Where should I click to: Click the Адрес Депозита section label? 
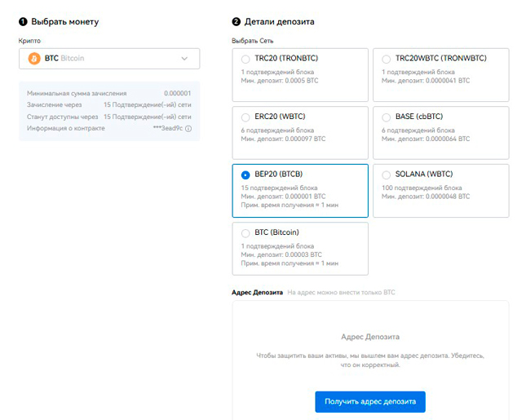click(x=257, y=292)
